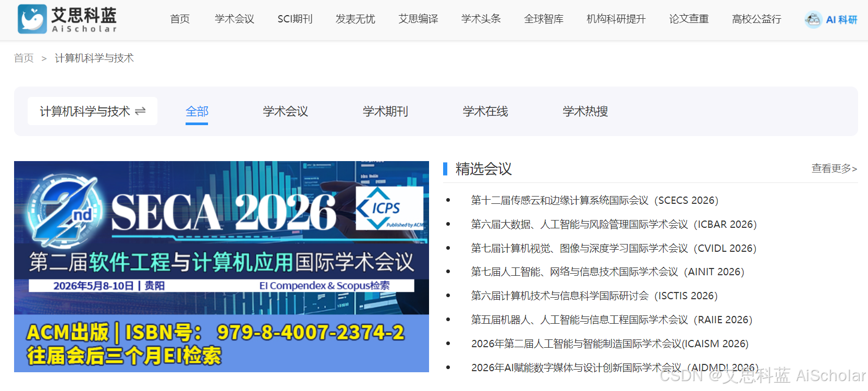Open the AINIT 2026 conference link
The height and width of the screenshot is (391, 868).
(608, 272)
